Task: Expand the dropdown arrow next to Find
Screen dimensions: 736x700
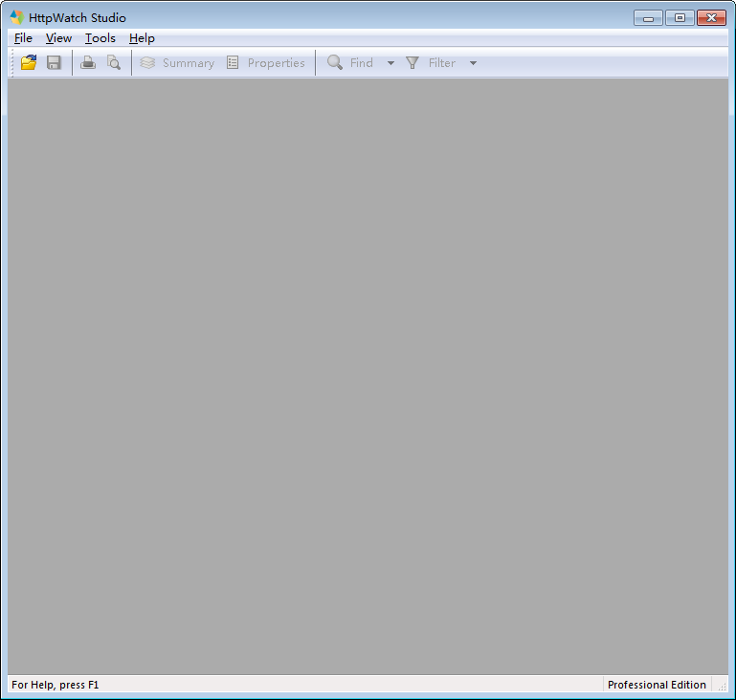Action: tap(390, 63)
